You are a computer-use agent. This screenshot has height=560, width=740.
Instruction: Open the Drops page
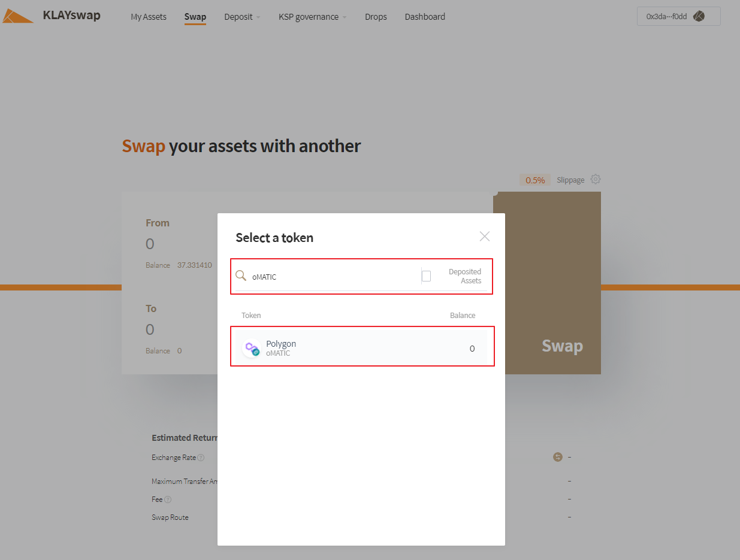[376, 17]
